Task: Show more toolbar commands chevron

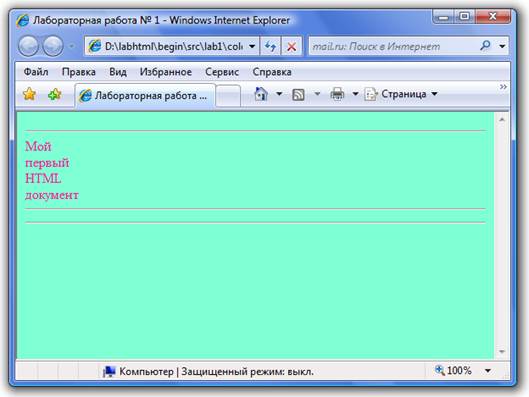Action: 503,87
